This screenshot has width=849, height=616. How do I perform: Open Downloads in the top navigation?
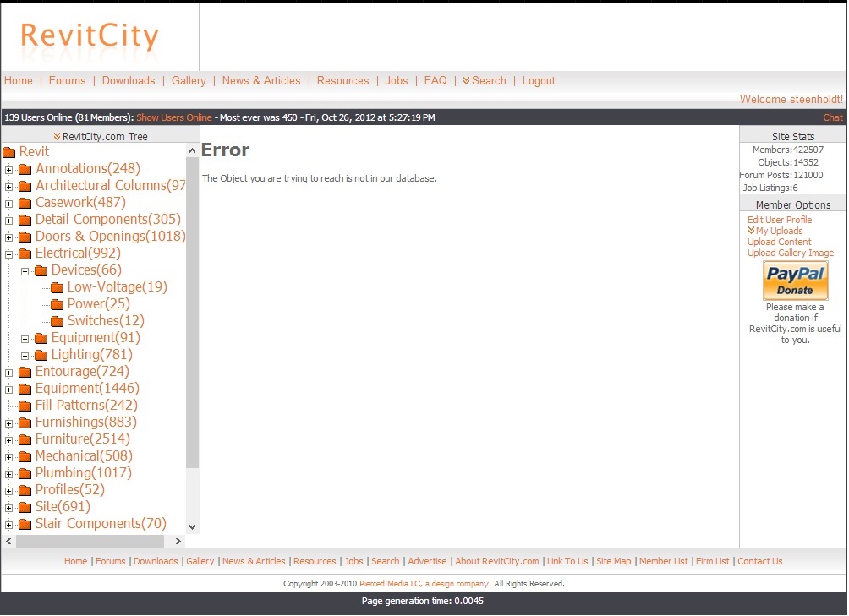pyautogui.click(x=129, y=80)
